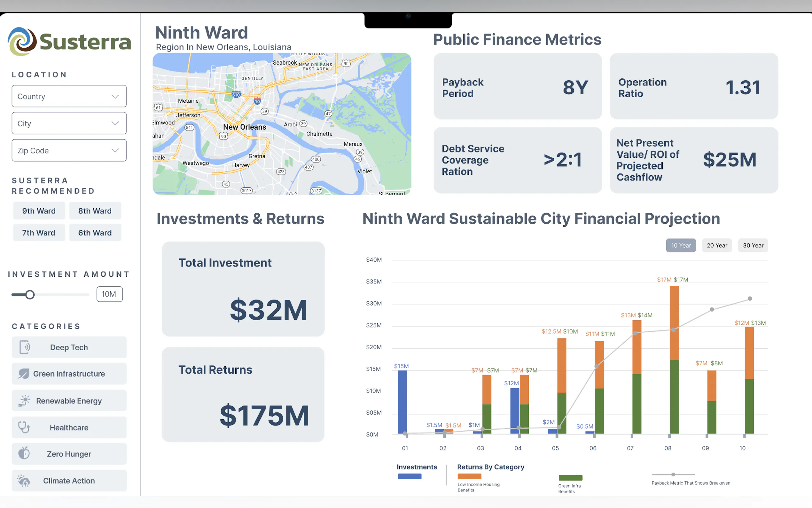Choose the 7th Ward button
Viewport: 812px width, 508px height.
[39, 233]
